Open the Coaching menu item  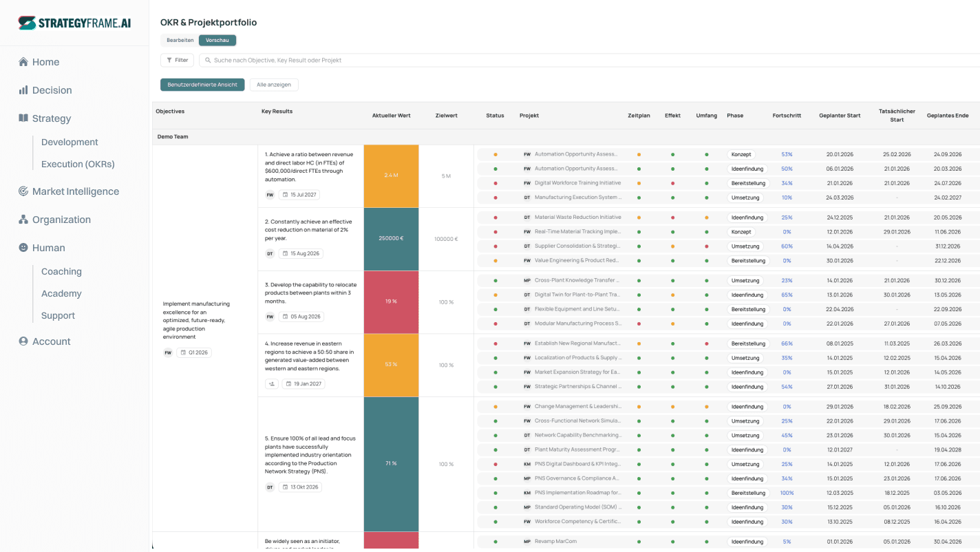point(61,271)
